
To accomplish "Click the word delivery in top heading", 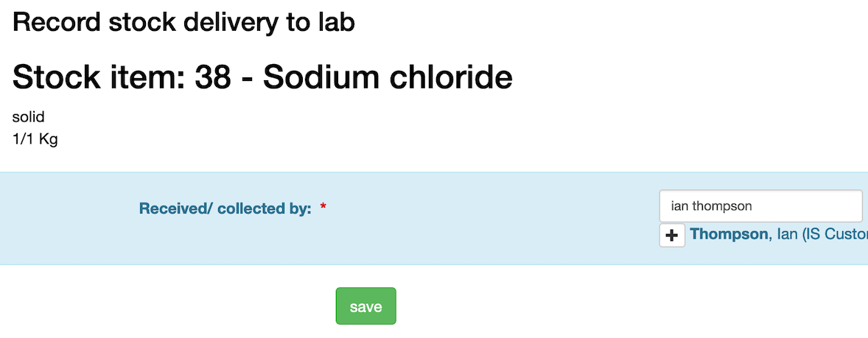I will [x=228, y=23].
